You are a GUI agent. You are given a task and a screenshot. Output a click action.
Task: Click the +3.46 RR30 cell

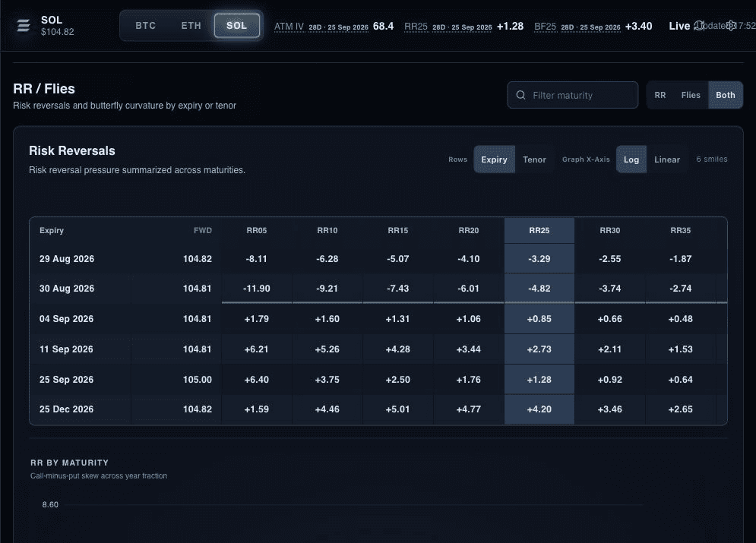point(609,409)
